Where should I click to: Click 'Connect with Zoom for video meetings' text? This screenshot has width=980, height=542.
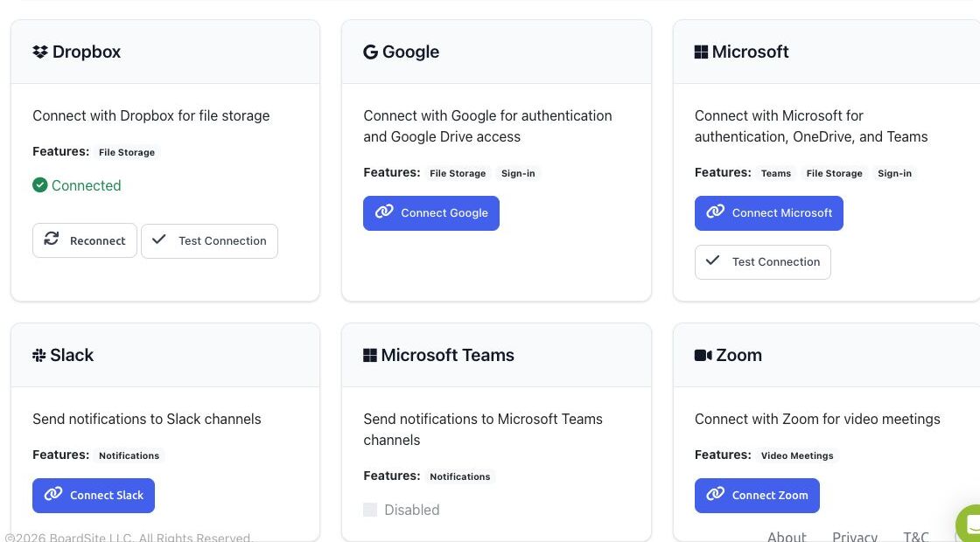point(817,420)
